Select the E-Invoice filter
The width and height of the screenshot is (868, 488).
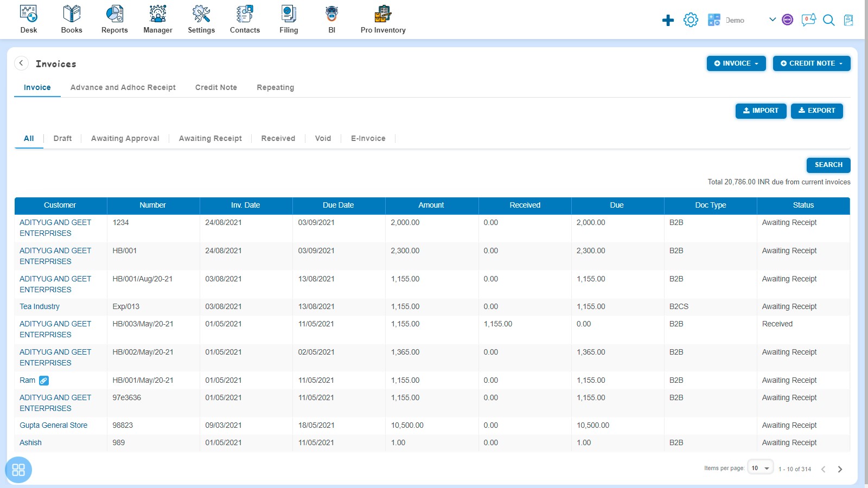(368, 138)
